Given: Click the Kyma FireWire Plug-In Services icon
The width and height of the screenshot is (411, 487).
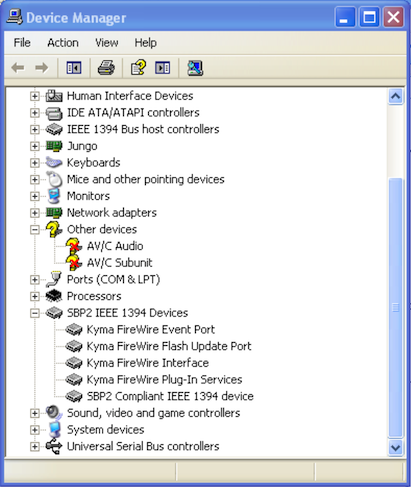Looking at the screenshot, I should pyautogui.click(x=74, y=379).
